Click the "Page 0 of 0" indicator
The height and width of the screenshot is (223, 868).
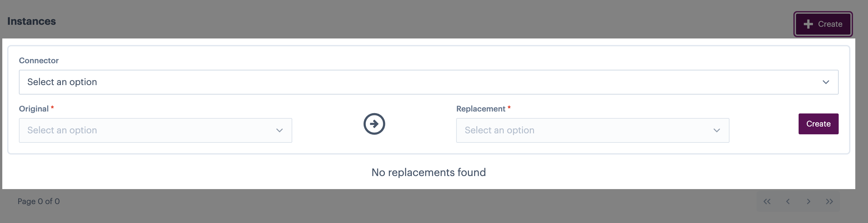pos(39,201)
